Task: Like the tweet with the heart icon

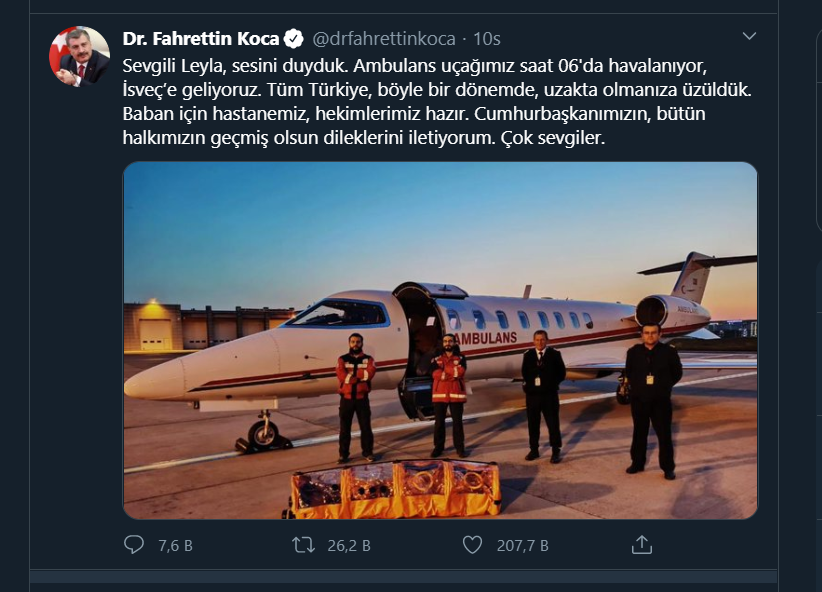Action: point(473,545)
